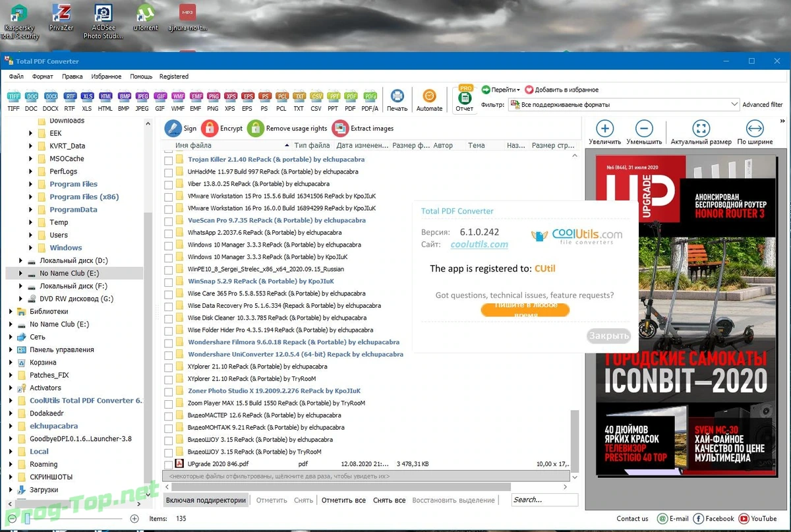Launch the Automate tool
This screenshot has width=791, height=532.
point(429,100)
